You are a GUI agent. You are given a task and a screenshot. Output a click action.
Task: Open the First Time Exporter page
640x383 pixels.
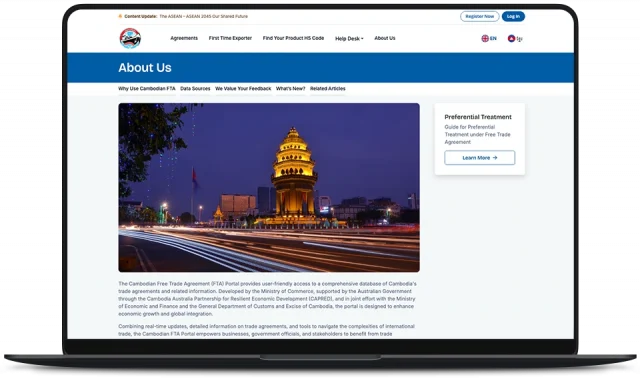coord(230,38)
